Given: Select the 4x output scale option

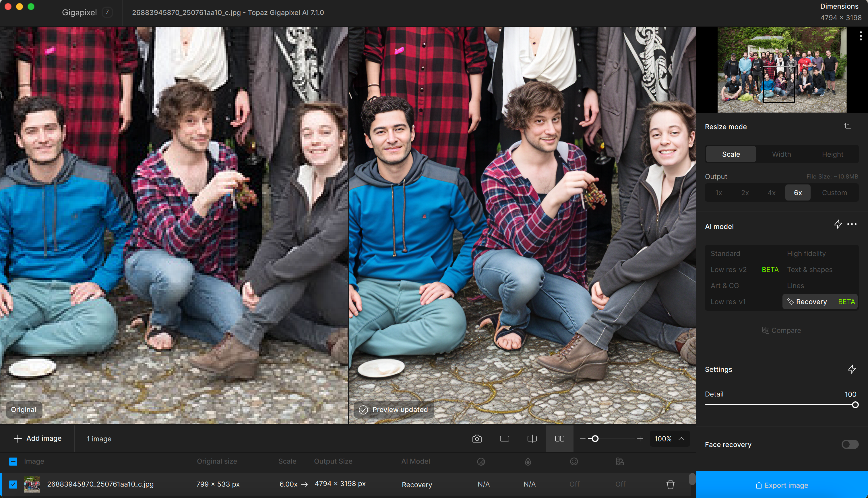Looking at the screenshot, I should click(771, 192).
